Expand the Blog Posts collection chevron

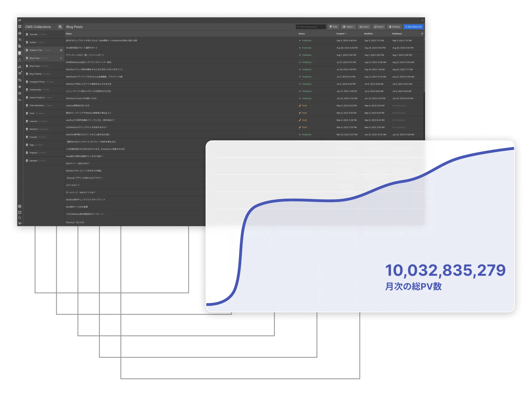coord(61,58)
